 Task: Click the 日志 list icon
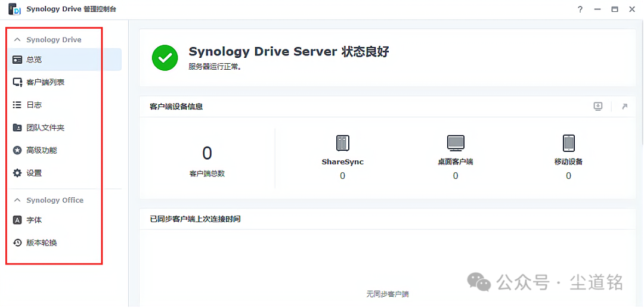(x=17, y=105)
